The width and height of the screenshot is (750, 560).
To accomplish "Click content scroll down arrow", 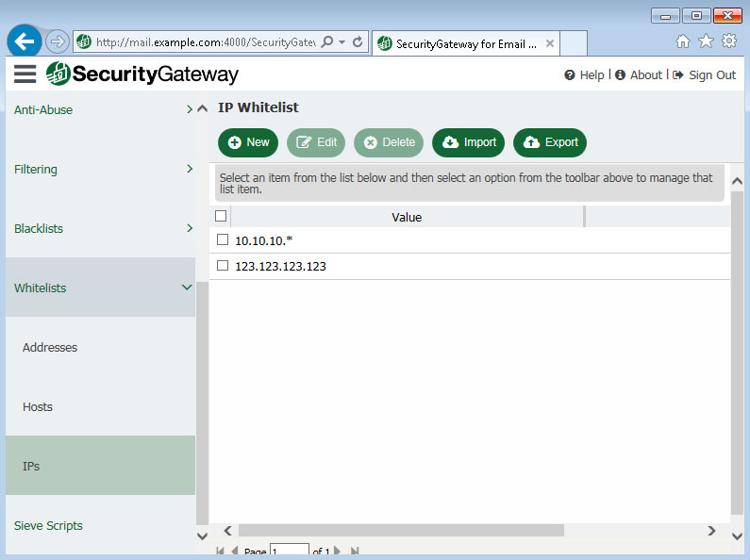I will click(737, 536).
